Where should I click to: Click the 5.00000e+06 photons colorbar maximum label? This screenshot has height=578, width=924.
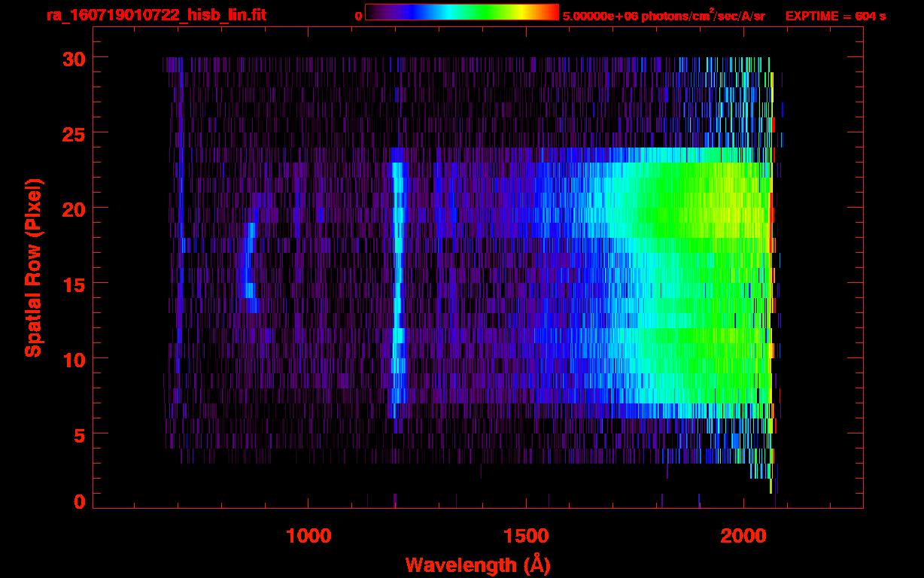tap(664, 16)
